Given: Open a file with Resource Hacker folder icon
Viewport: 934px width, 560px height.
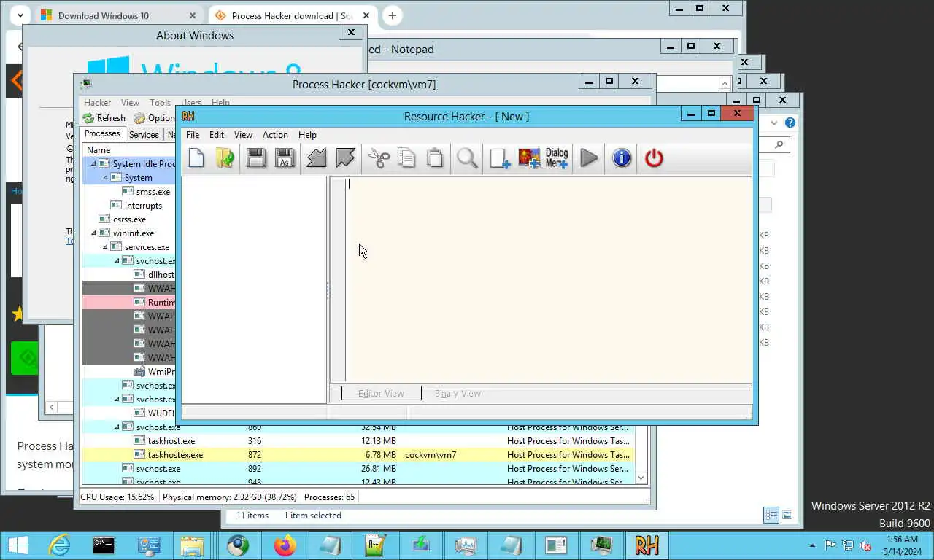Looking at the screenshot, I should pos(225,158).
